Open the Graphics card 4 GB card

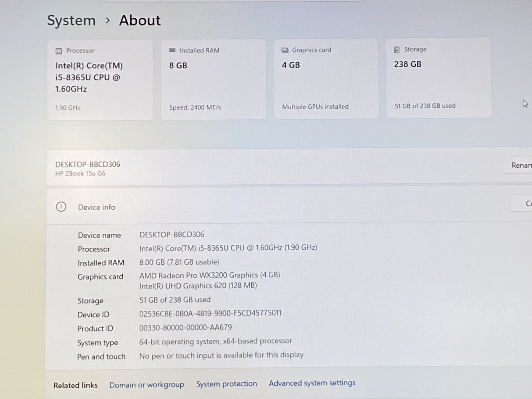326,78
